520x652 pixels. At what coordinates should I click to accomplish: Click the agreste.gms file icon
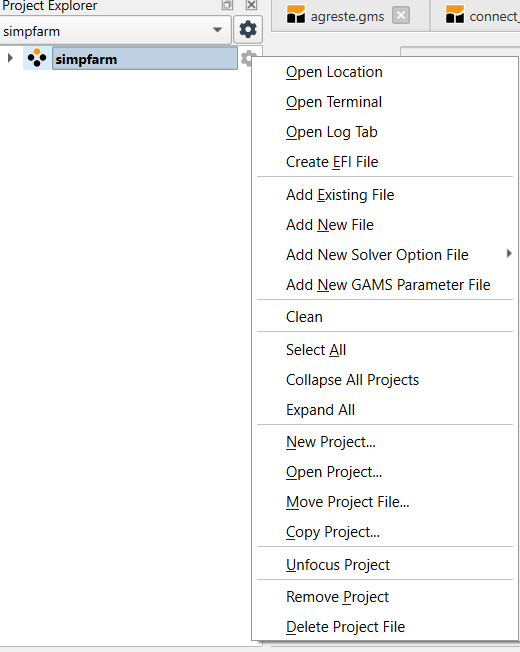tap(296, 15)
